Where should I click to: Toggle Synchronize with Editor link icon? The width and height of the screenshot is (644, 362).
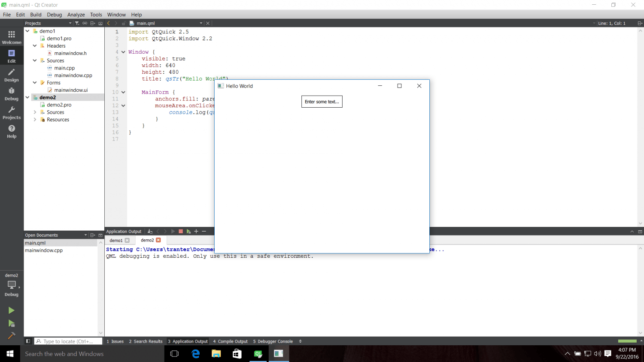click(85, 23)
